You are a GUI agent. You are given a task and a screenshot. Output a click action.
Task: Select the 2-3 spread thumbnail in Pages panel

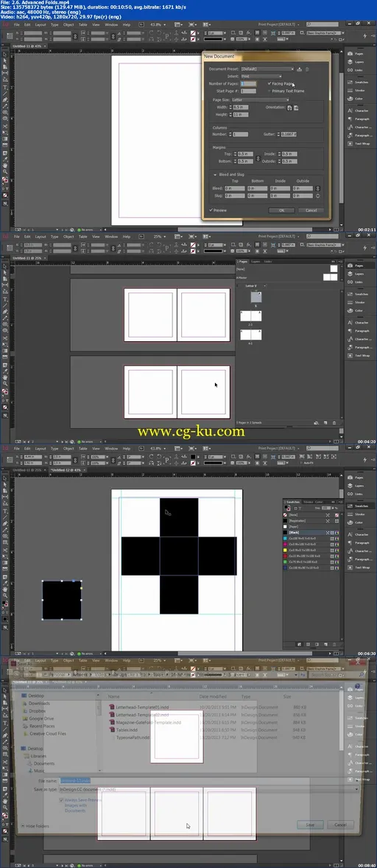coord(251,316)
